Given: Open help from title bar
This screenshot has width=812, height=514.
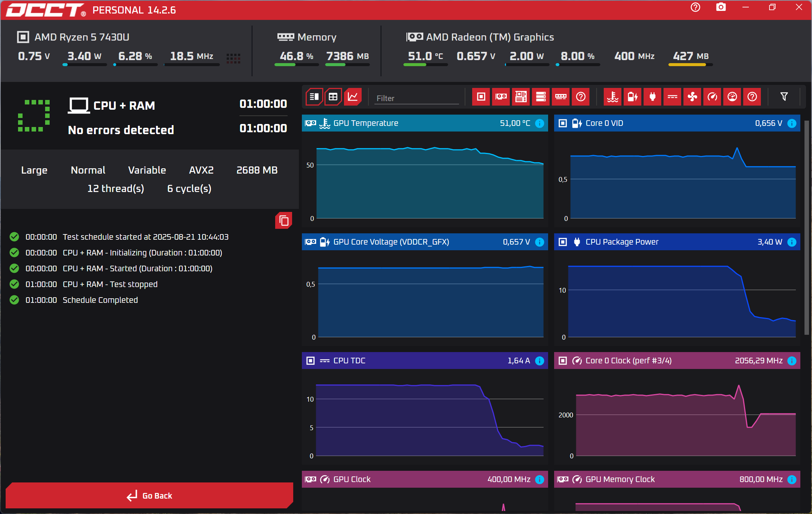Looking at the screenshot, I should coord(695,8).
